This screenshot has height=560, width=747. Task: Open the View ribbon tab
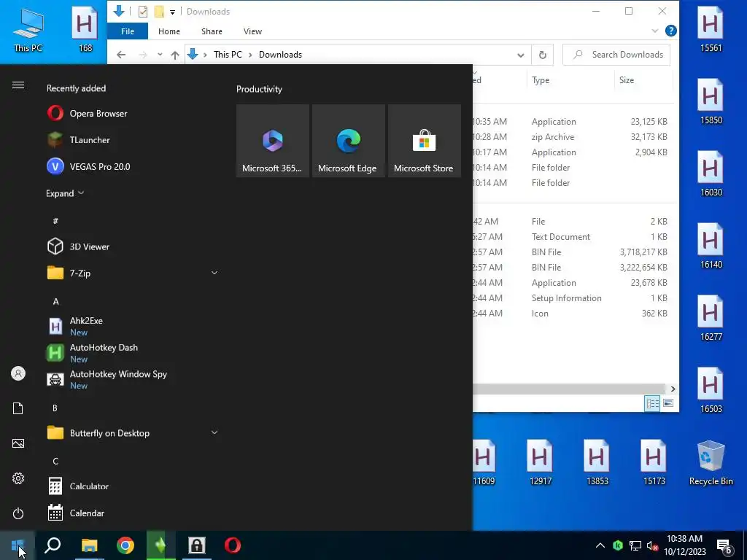click(252, 31)
